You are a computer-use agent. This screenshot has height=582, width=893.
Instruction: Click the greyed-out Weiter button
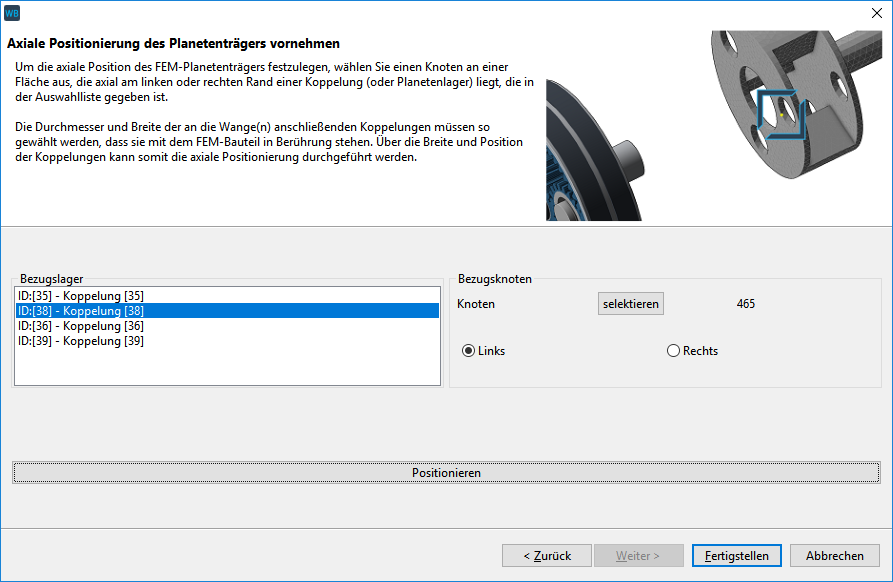[638, 556]
